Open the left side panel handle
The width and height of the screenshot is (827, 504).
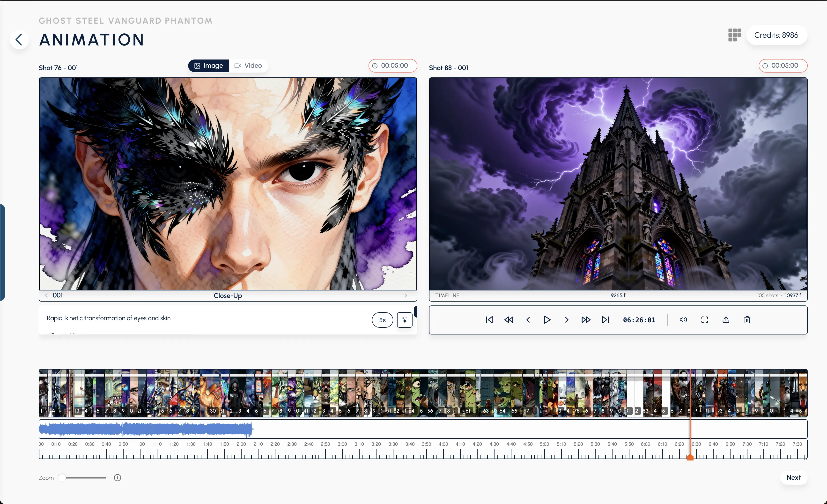pyautogui.click(x=2, y=252)
